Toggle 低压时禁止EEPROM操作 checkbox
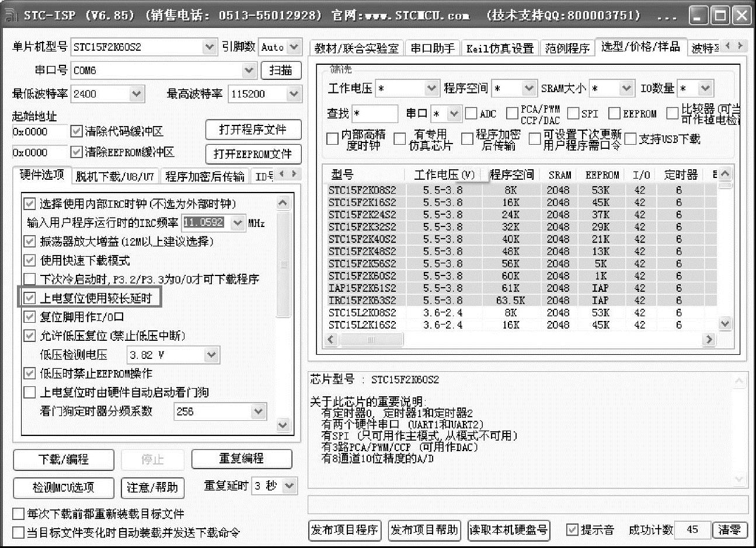The width and height of the screenshot is (756, 548). [x=29, y=373]
